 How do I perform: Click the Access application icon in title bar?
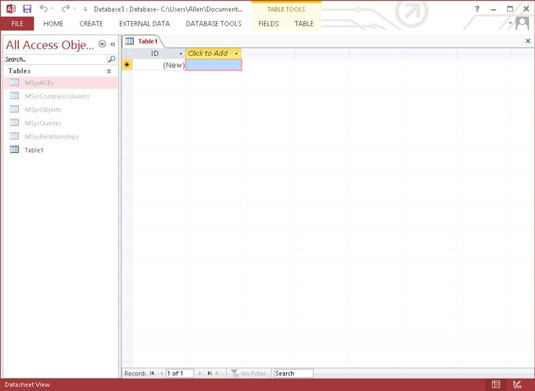coord(11,9)
